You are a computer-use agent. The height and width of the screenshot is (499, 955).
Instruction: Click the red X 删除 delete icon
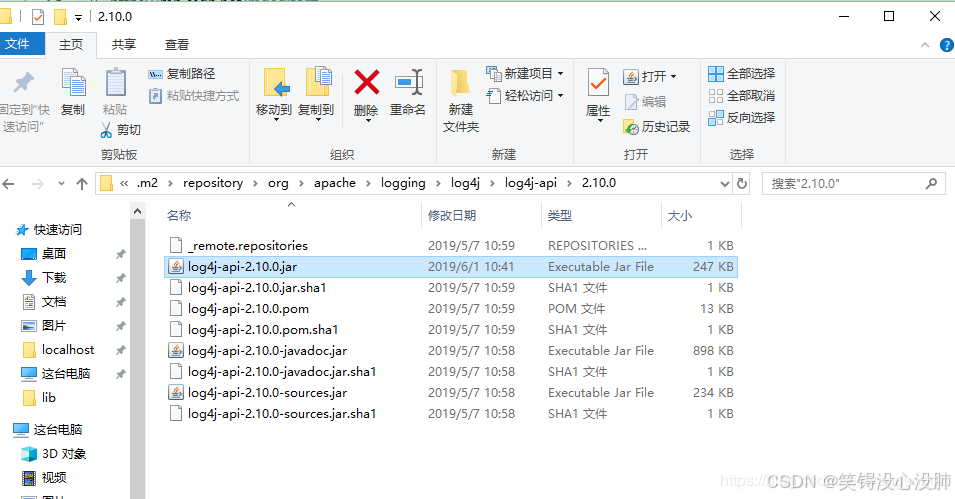367,83
